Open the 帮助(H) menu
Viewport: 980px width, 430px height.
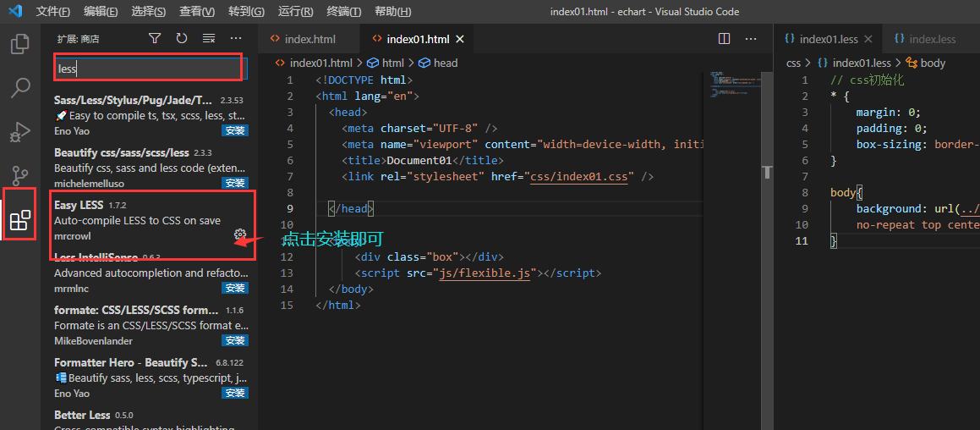[x=392, y=11]
